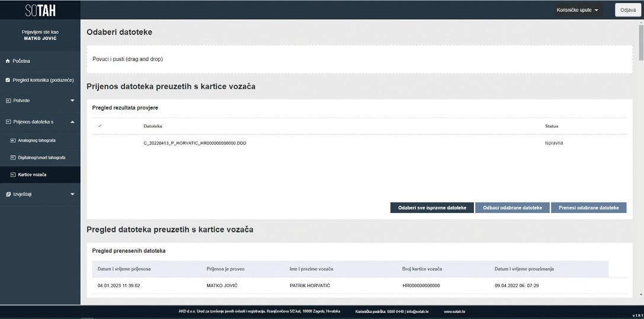The image size is (644, 319).
Task: Click the icon beside Izvještaji
Action: [7, 194]
